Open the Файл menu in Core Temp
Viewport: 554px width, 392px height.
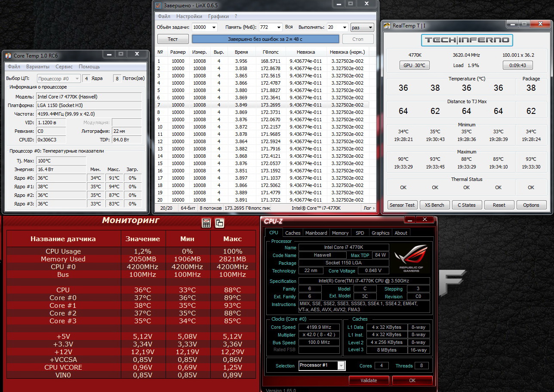pyautogui.click(x=14, y=67)
